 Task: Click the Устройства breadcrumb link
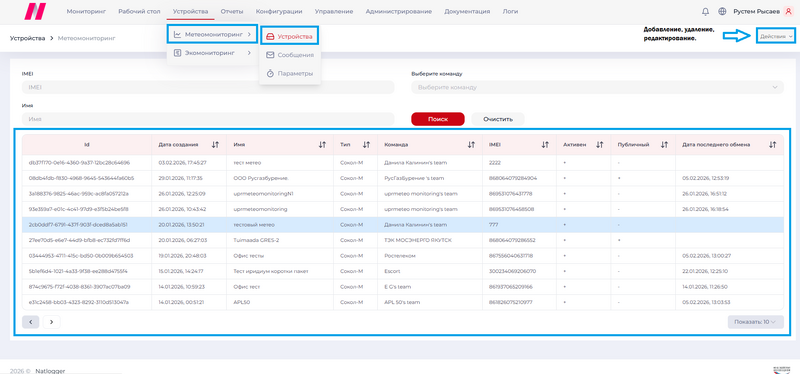click(x=28, y=38)
